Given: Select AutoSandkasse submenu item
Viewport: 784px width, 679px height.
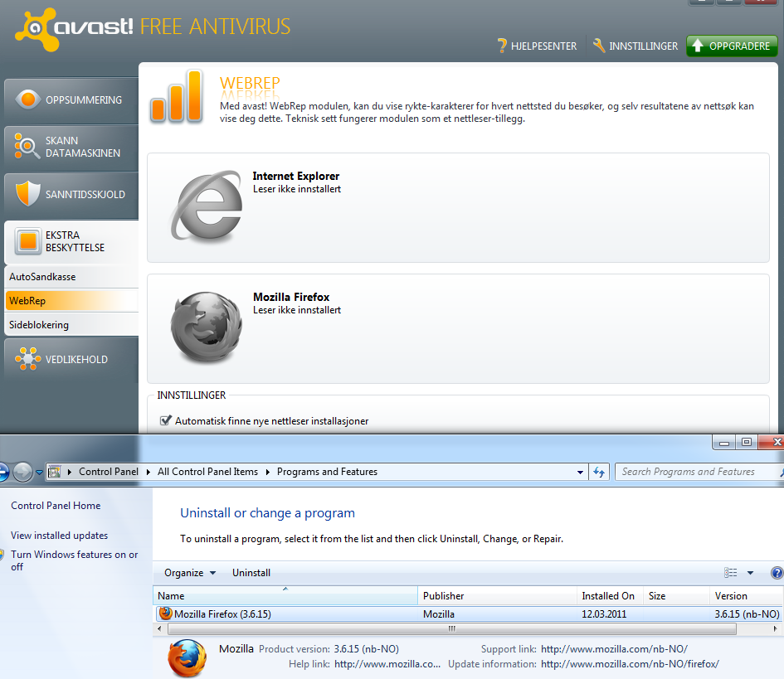Looking at the screenshot, I should coord(71,277).
